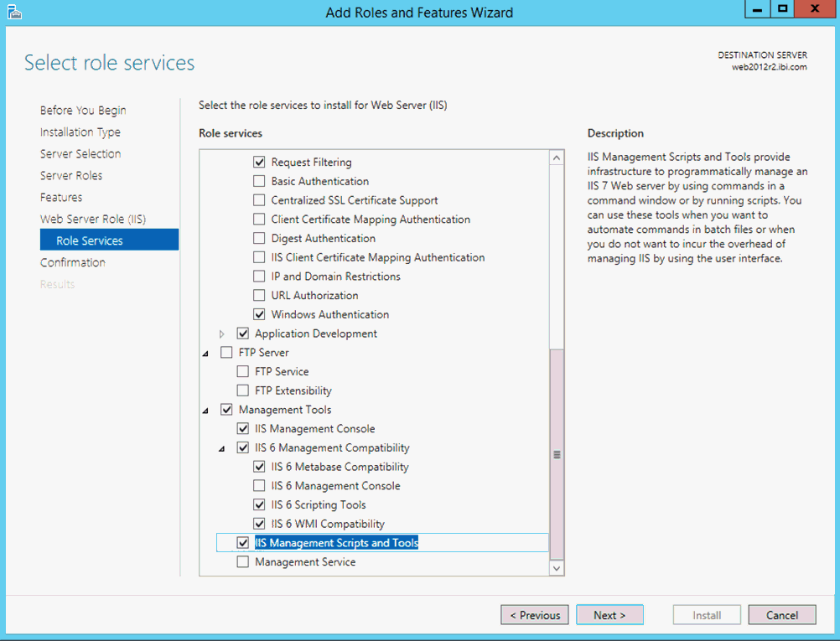Click the web2012r2.ibi.com destination server text
This screenshot has height=641, width=840.
pos(770,67)
